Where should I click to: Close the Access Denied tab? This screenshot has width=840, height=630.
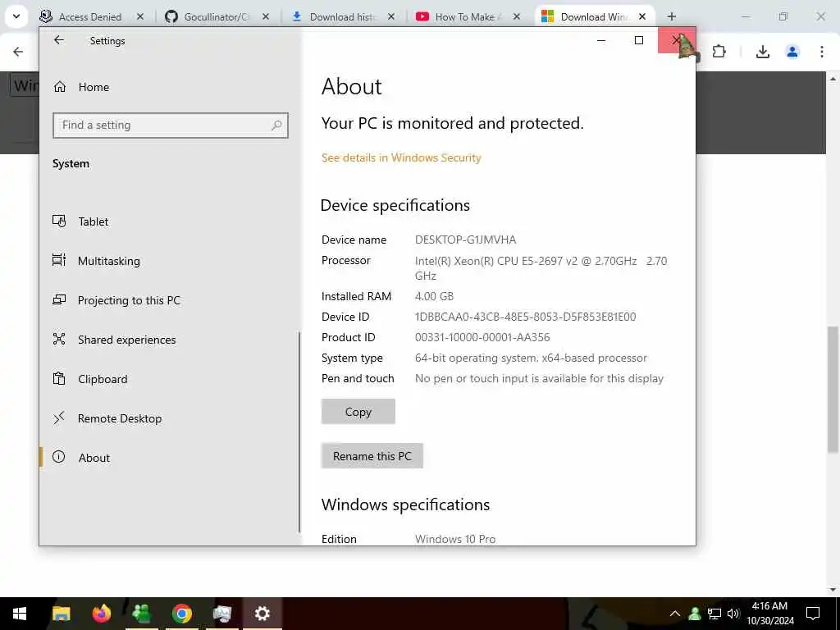[x=139, y=16]
